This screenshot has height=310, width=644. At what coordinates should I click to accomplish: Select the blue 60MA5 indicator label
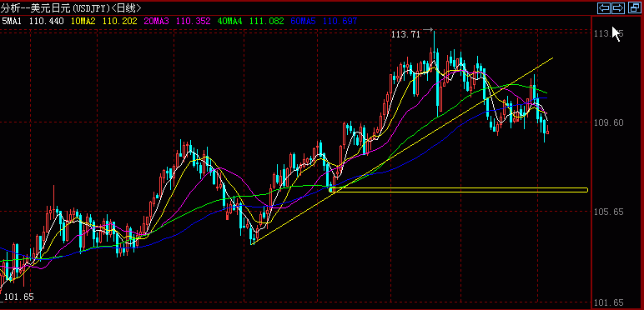(x=303, y=21)
